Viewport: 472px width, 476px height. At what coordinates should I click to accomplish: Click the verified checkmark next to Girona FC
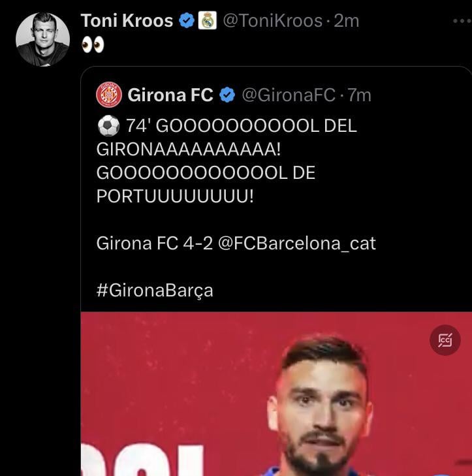point(227,95)
